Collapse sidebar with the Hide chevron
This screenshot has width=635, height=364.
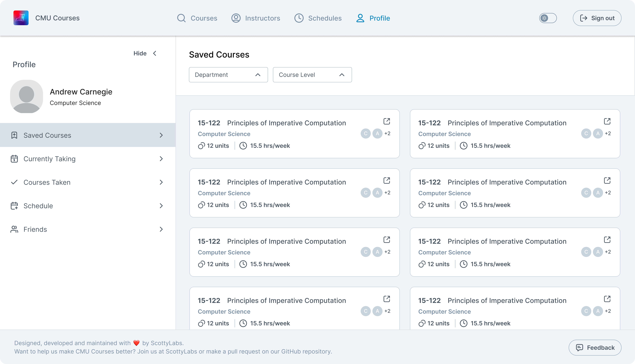coord(155,53)
